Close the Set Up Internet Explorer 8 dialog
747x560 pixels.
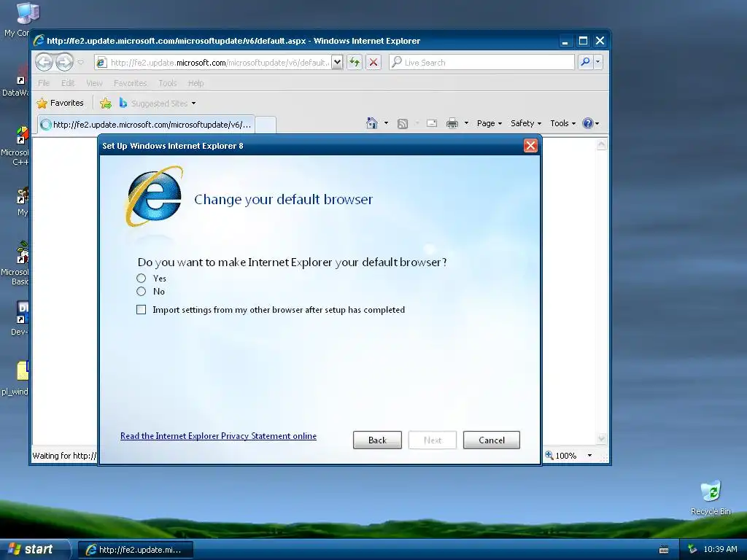click(530, 145)
